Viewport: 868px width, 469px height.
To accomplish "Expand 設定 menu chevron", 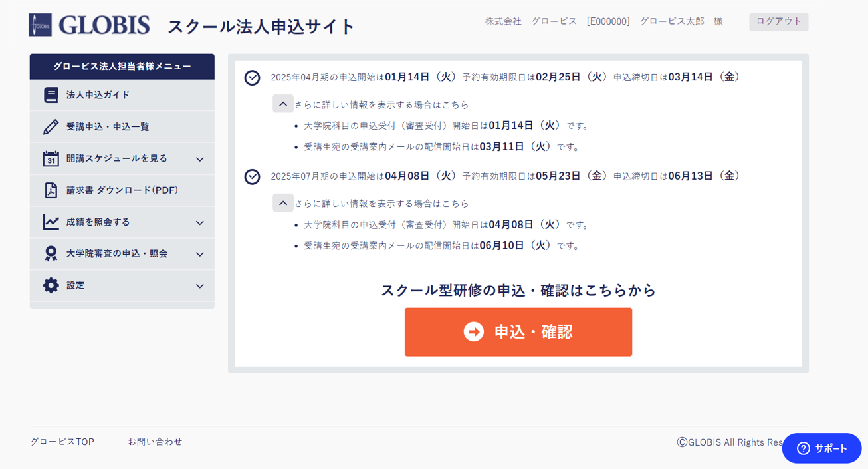I will [200, 286].
